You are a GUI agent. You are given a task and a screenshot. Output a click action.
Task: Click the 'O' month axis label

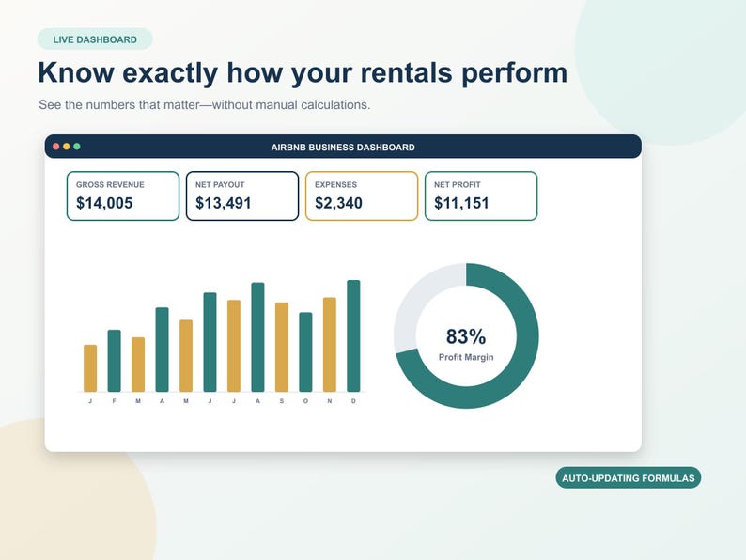(305, 401)
